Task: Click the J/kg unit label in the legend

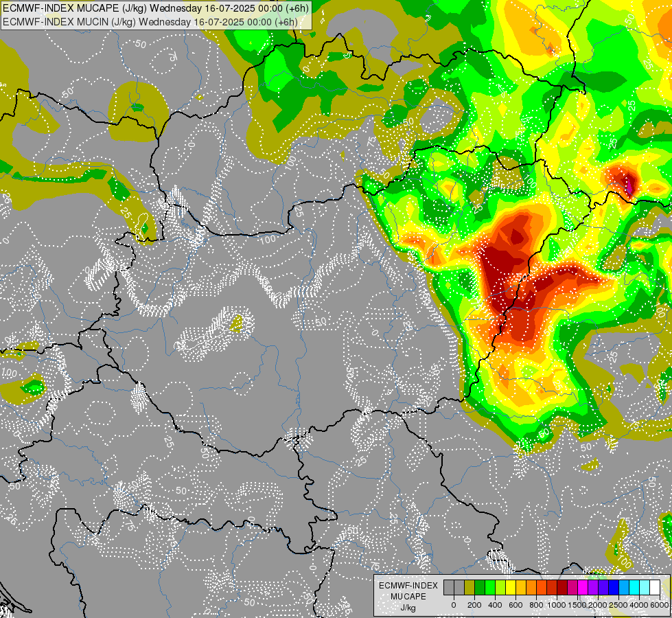Action: [x=408, y=608]
